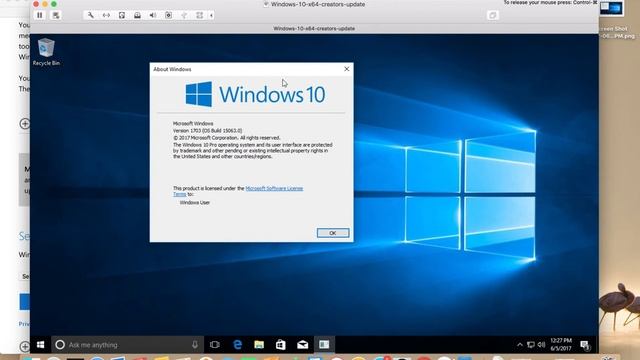
Task: Open VM settings with the wrench icon
Action: (91, 15)
